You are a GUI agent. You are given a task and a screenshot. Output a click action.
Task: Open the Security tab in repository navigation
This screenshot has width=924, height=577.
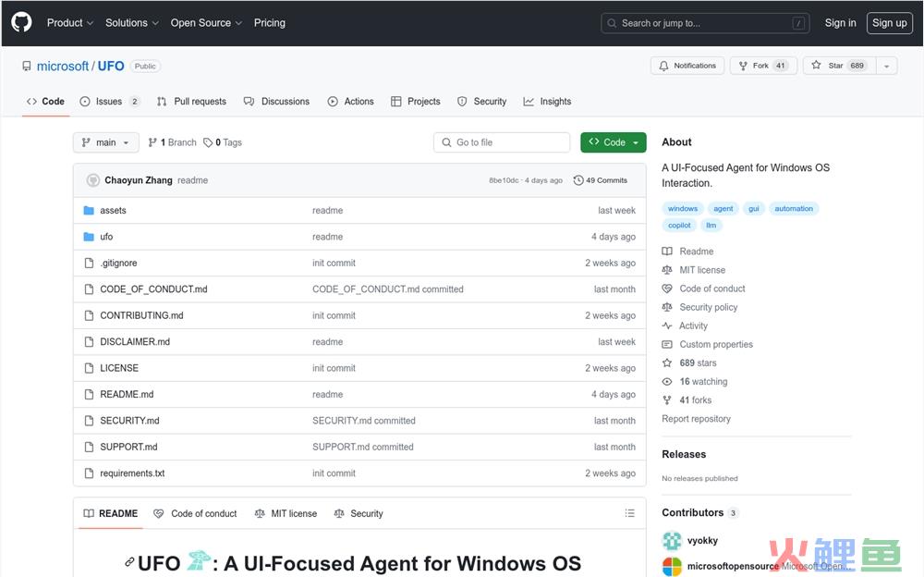tap(482, 102)
